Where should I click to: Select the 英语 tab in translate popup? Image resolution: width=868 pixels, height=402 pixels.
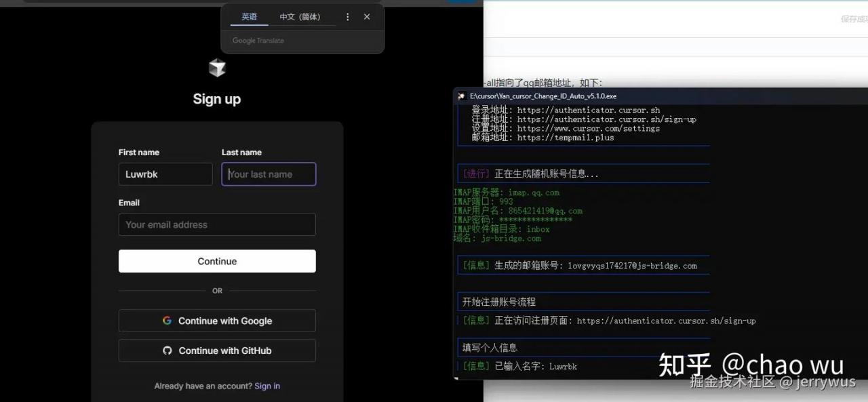(x=250, y=17)
